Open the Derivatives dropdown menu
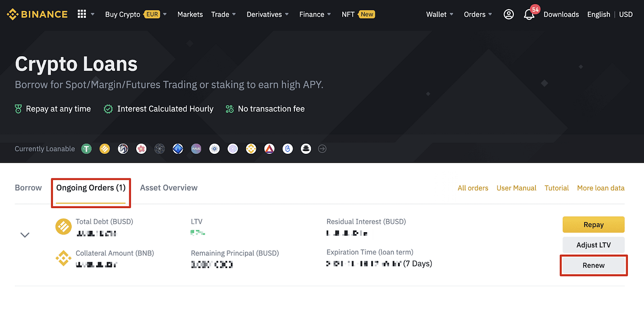Viewport: 644px width, 310px height. (268, 14)
